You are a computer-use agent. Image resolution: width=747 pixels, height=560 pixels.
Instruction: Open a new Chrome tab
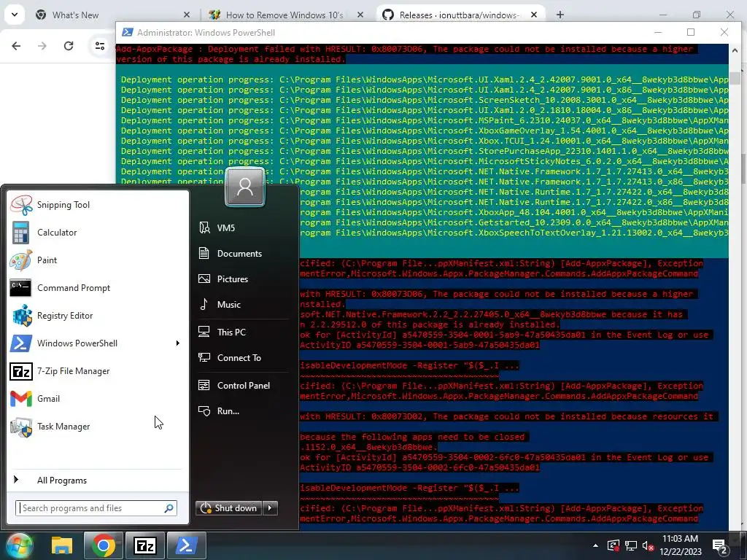point(560,15)
